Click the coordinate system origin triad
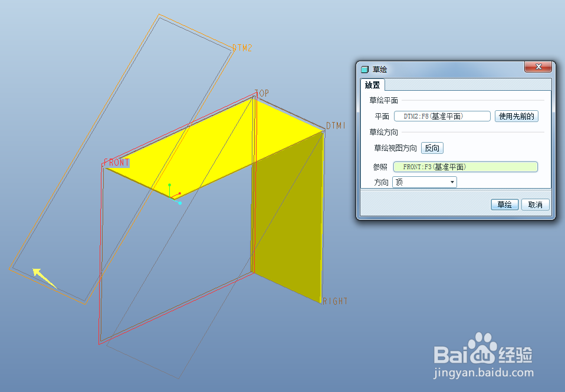 coord(175,194)
